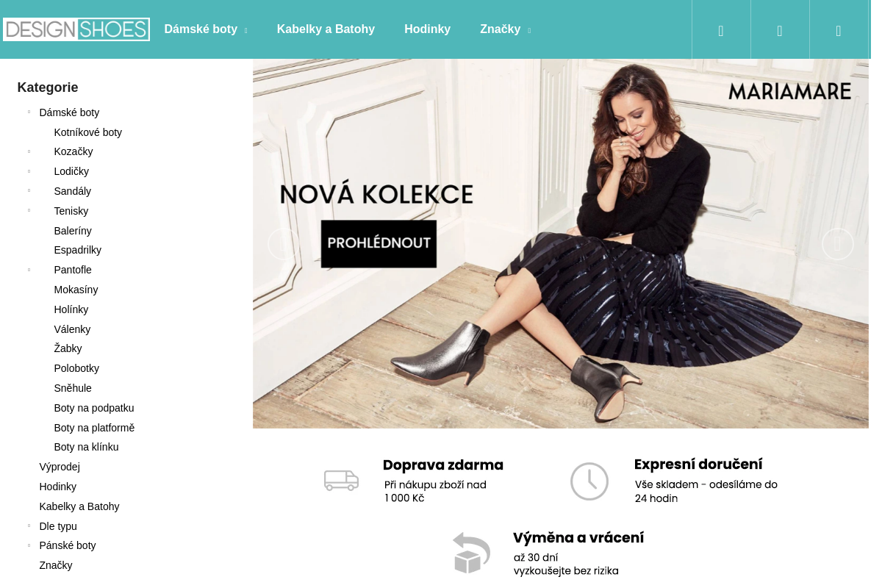Viewport: 882px width, 588px height.
Task: Open the Výprodej link in the sidebar
Action: click(x=59, y=467)
